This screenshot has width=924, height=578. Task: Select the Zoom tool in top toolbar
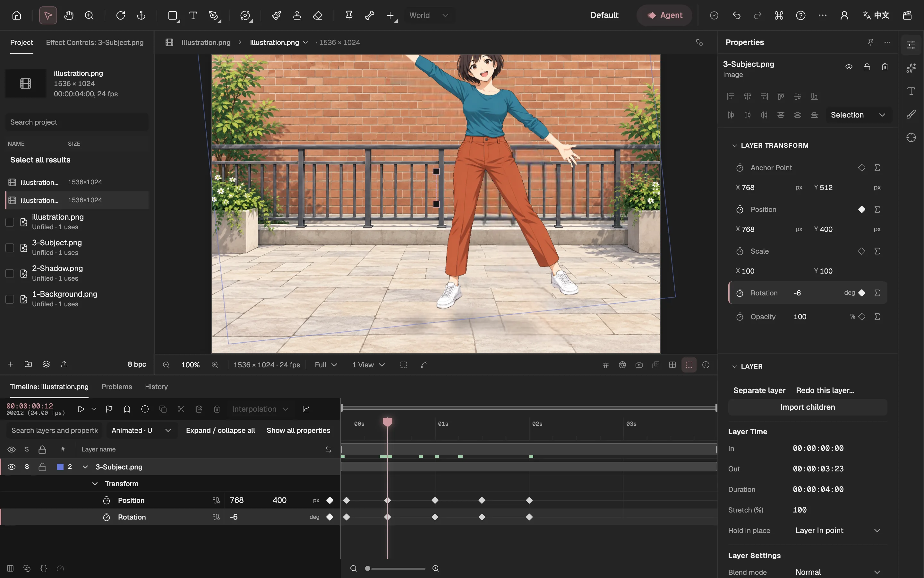click(x=89, y=15)
